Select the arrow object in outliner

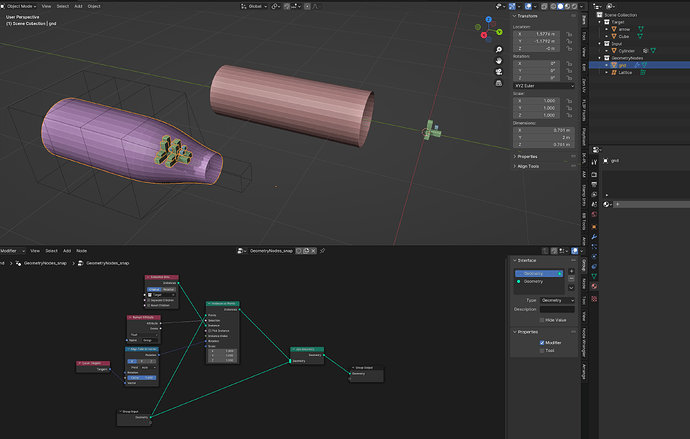pyautogui.click(x=624, y=29)
